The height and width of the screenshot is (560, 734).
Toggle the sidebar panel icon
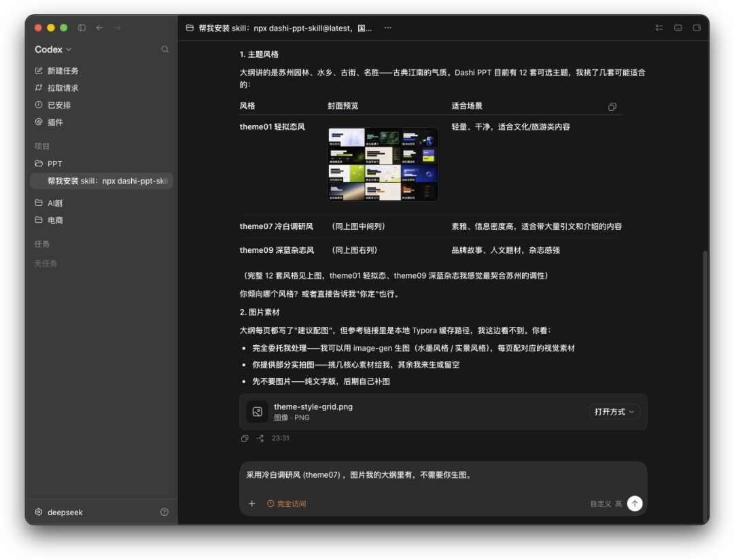click(82, 28)
